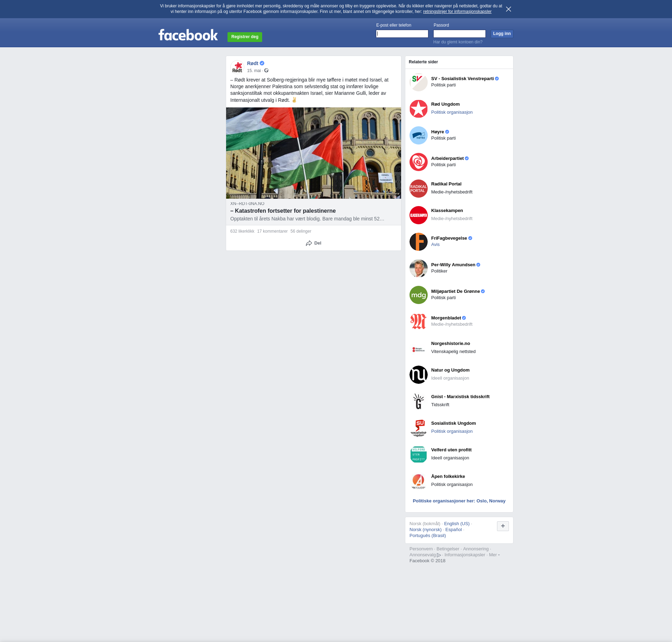
Task: Expand more languages plus button
Action: [503, 526]
